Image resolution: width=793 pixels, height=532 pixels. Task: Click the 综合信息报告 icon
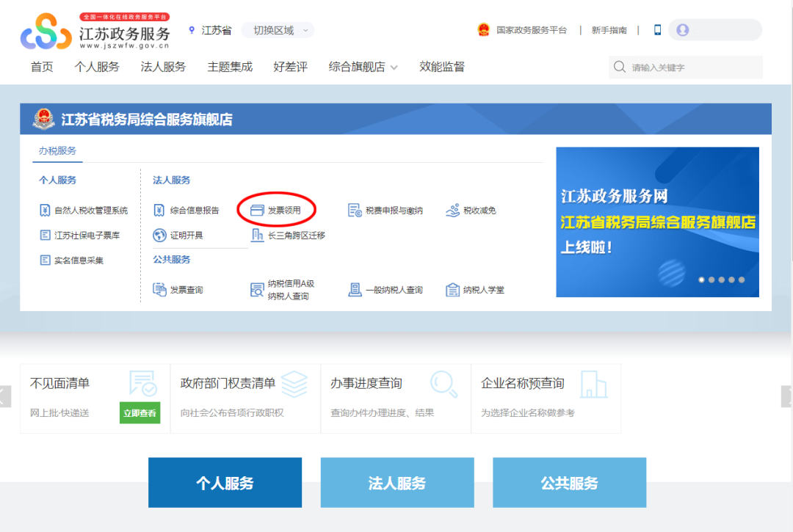[159, 210]
